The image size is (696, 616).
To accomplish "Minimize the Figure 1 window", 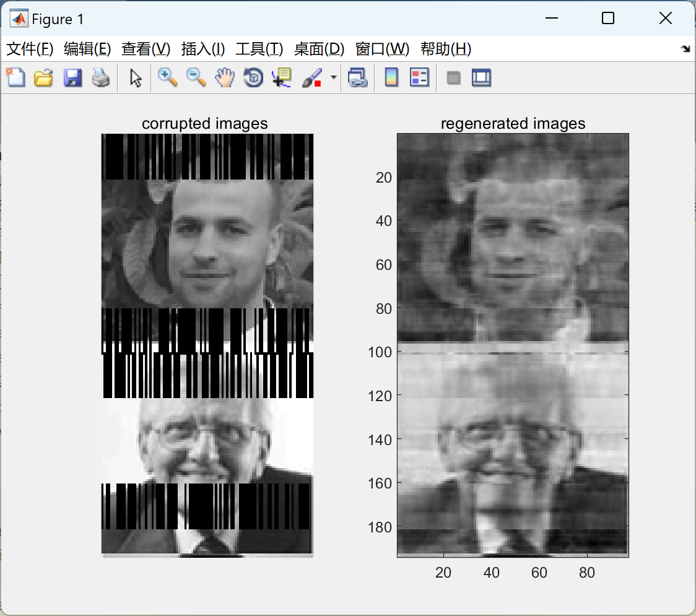I will point(552,18).
